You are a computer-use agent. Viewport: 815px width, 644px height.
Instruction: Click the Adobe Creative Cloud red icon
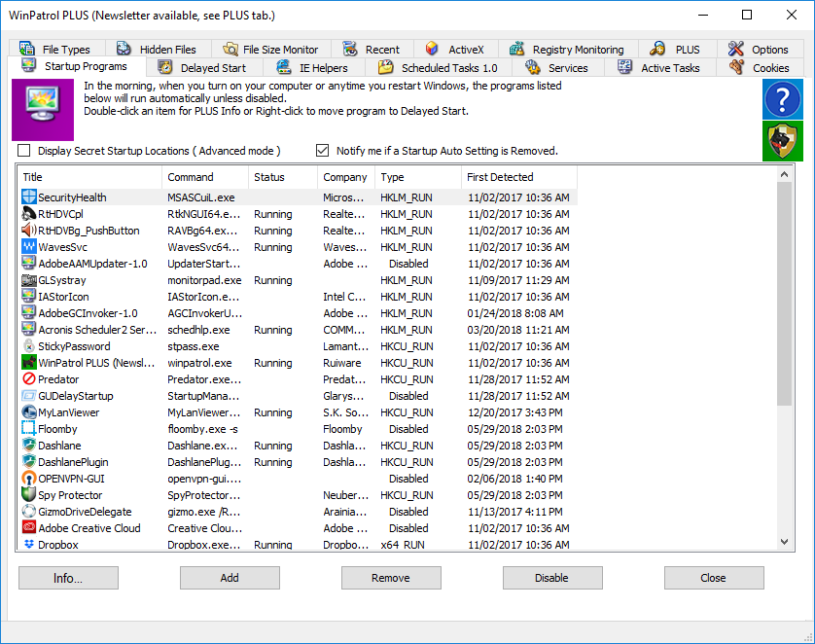click(x=29, y=527)
